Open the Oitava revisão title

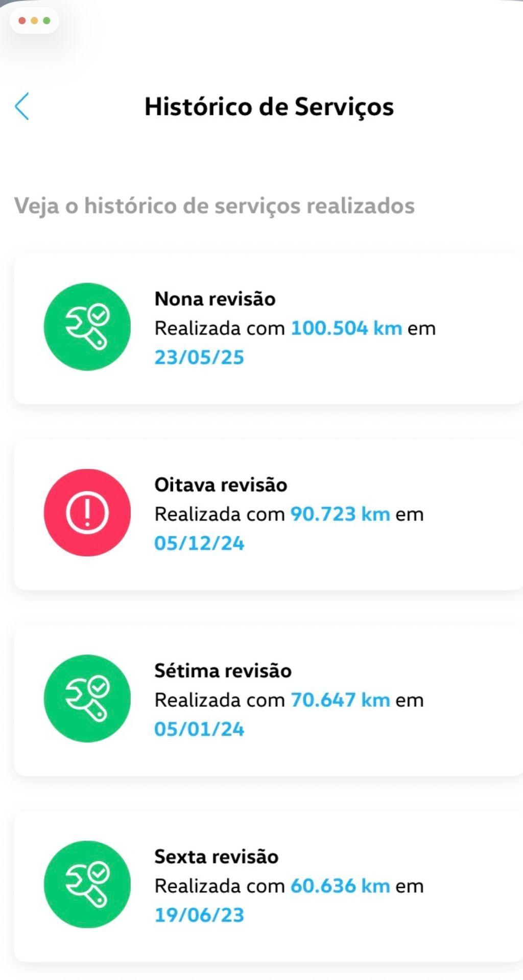pos(221,485)
